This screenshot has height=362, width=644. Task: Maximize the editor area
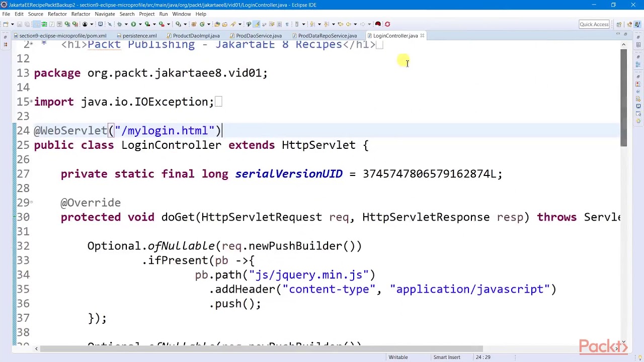pyautogui.click(x=625, y=34)
